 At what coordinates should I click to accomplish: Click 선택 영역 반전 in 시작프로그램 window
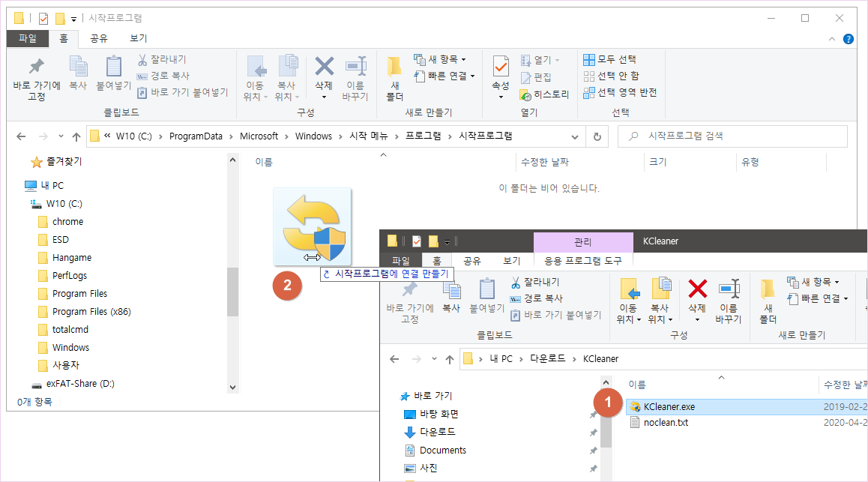click(620, 92)
